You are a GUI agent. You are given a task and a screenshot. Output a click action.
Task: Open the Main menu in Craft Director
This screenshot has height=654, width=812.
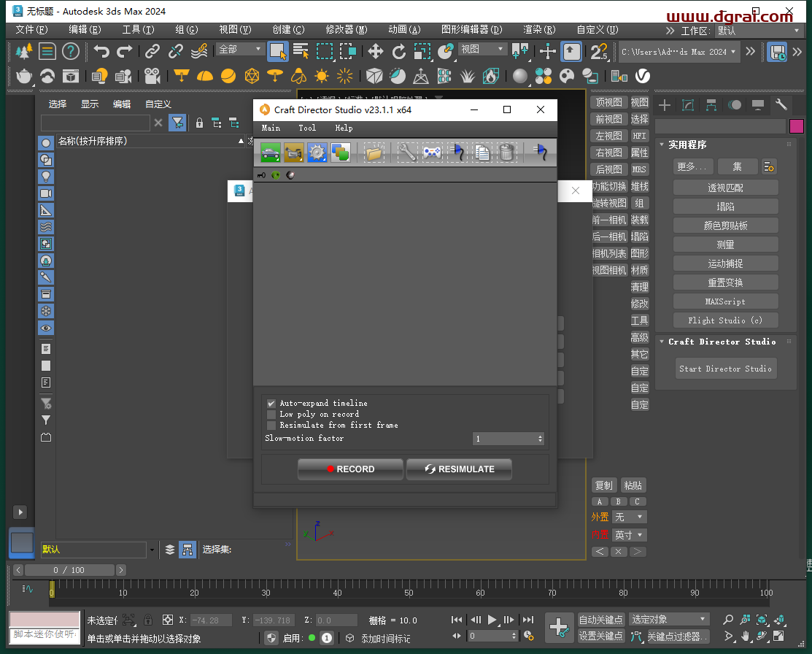[x=271, y=128]
